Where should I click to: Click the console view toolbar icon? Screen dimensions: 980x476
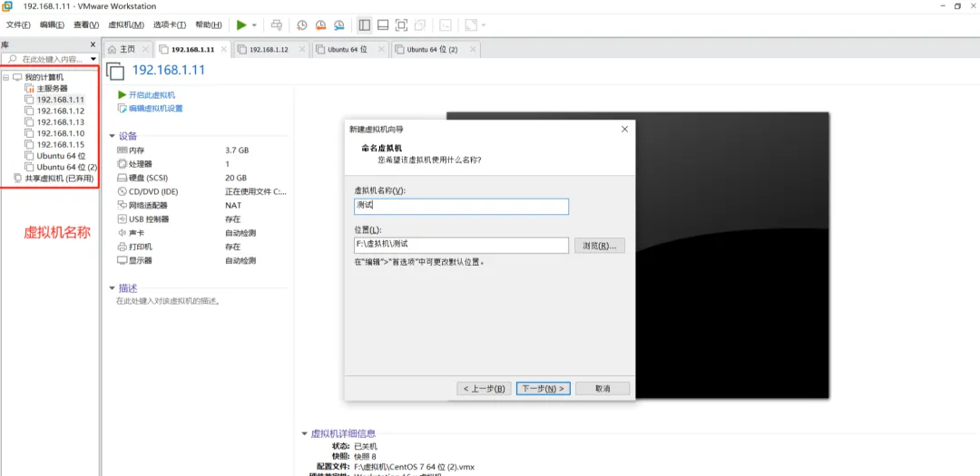click(x=446, y=25)
